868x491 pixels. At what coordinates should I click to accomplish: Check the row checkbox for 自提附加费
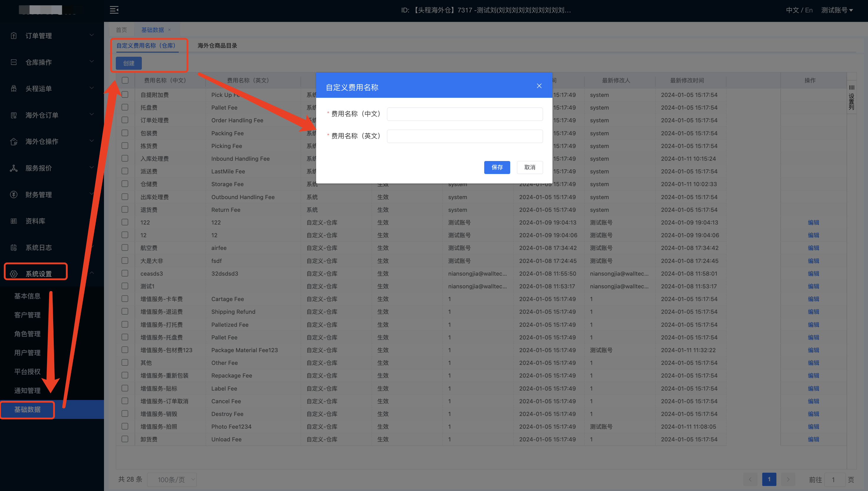tap(125, 95)
